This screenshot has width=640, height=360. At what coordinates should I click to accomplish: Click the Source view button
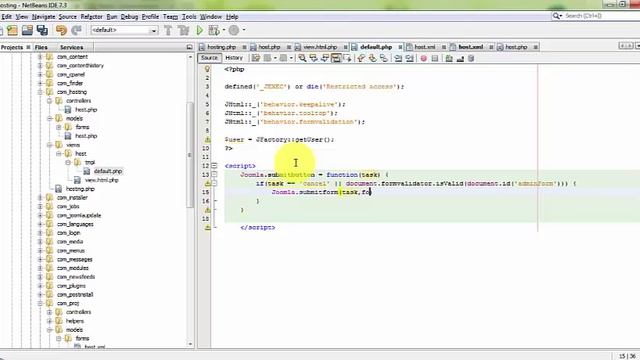(x=209, y=58)
